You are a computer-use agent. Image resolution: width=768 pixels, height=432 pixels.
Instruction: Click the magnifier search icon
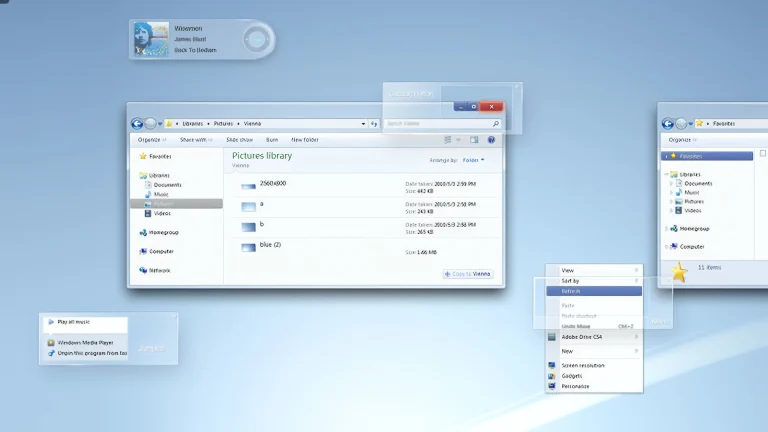pyautogui.click(x=496, y=124)
